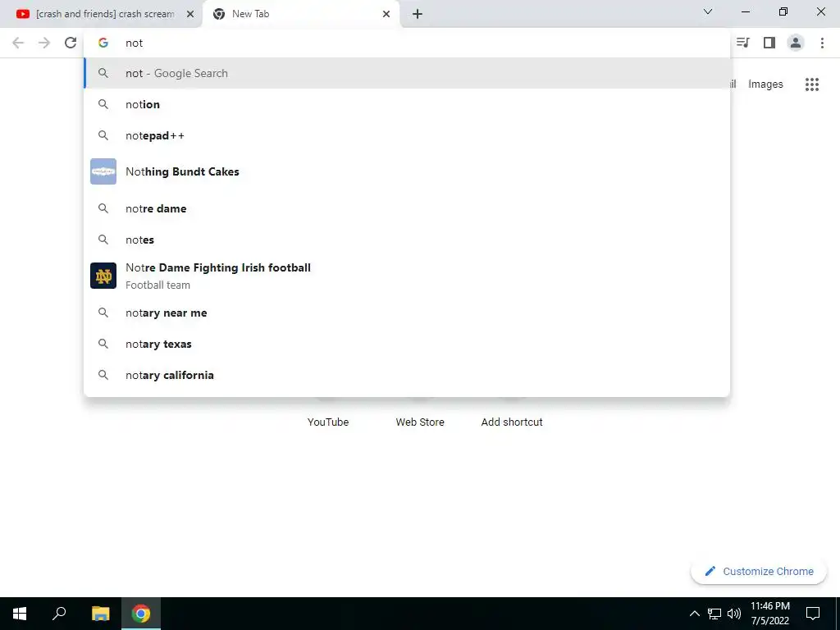Click the Chrome taskbar icon

[x=141, y=614]
